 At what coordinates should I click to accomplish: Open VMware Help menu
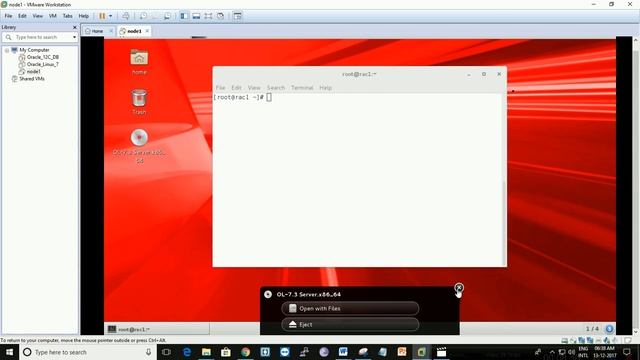click(84, 16)
